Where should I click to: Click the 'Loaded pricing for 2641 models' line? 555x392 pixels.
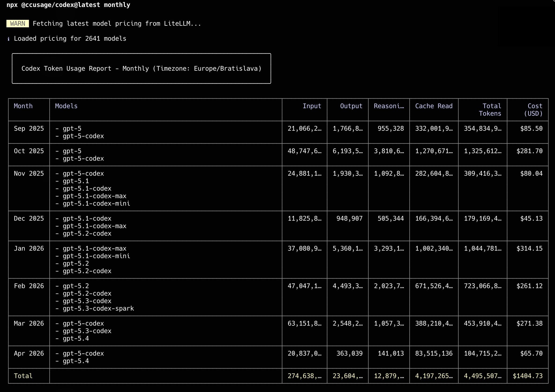coord(70,39)
